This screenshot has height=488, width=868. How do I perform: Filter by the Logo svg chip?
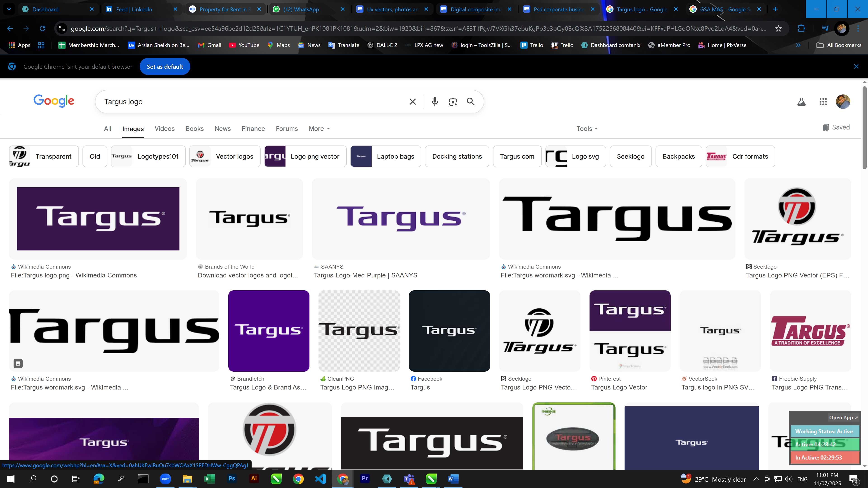pos(576,156)
